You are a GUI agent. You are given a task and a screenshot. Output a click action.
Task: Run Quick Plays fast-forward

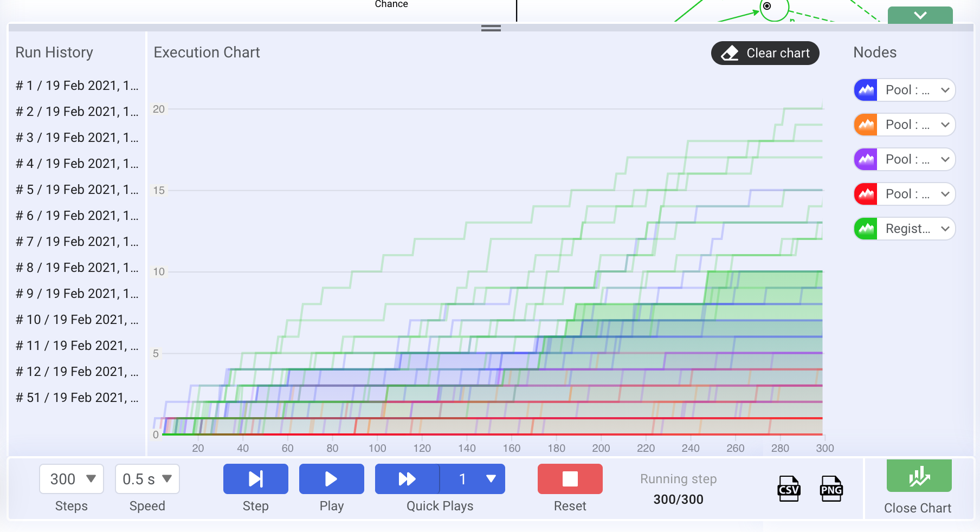(x=407, y=479)
